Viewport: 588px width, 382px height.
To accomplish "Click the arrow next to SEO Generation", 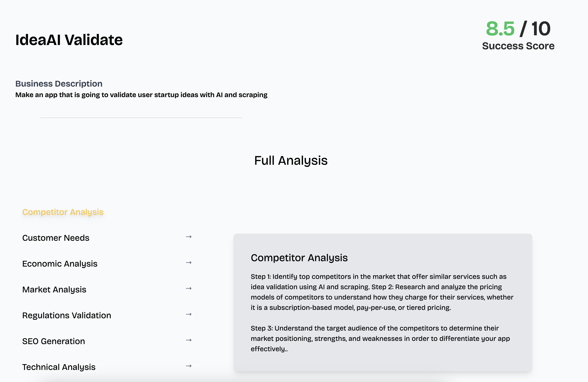I will tap(189, 340).
